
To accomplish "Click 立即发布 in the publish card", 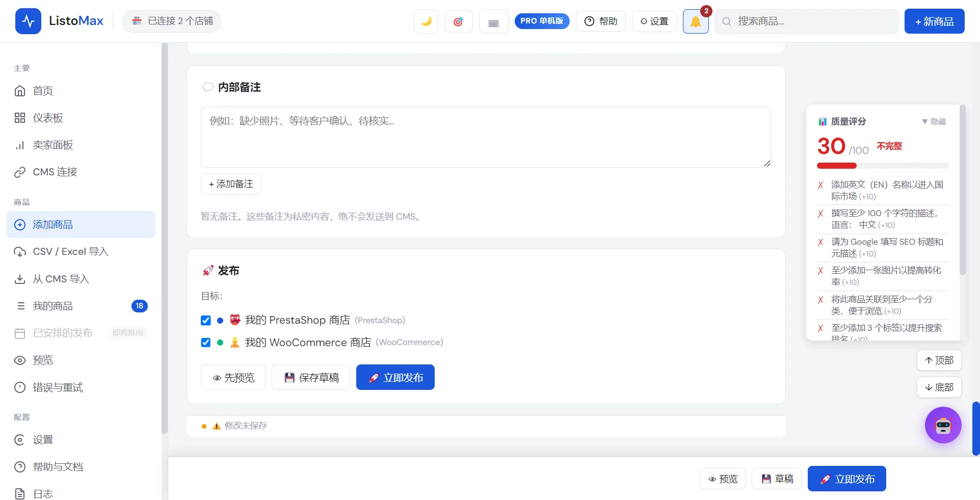I will (395, 377).
